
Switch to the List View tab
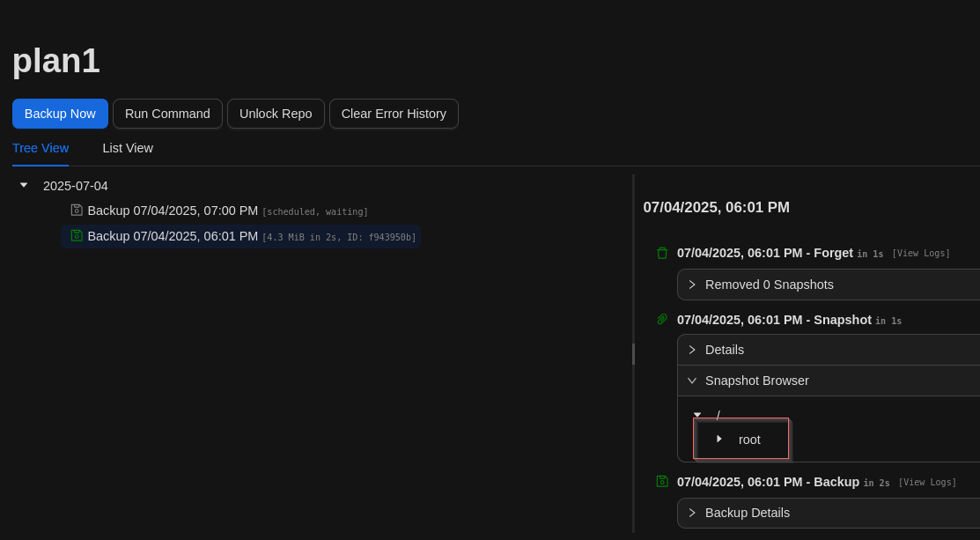[128, 148]
